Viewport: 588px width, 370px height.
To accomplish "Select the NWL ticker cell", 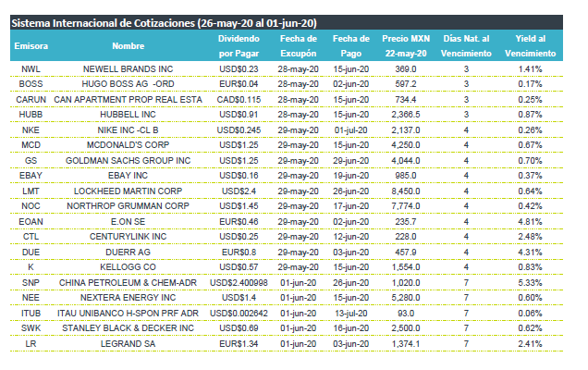I will pos(31,69).
